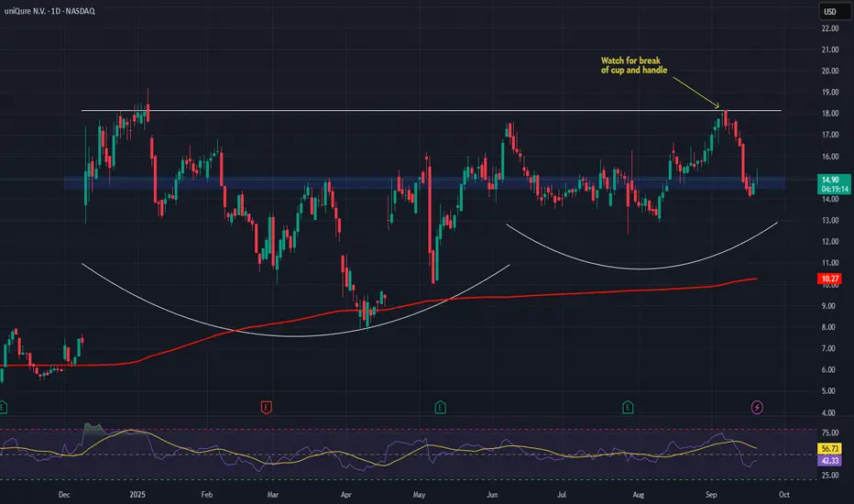Viewport: 854px width, 504px height.
Task: Click the 20.00 price axis label
Action: pos(830,71)
